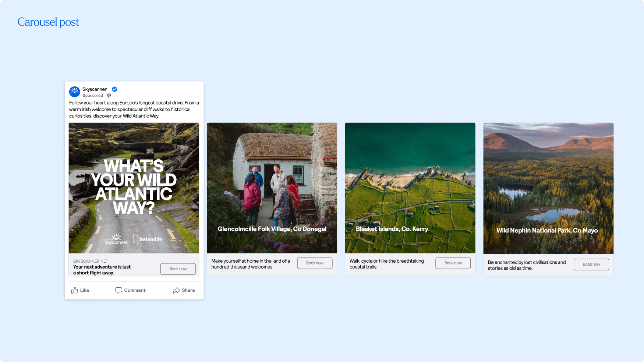This screenshot has height=362, width=644.
Task: Click the thumbs-up Like icon
Action: [74, 290]
